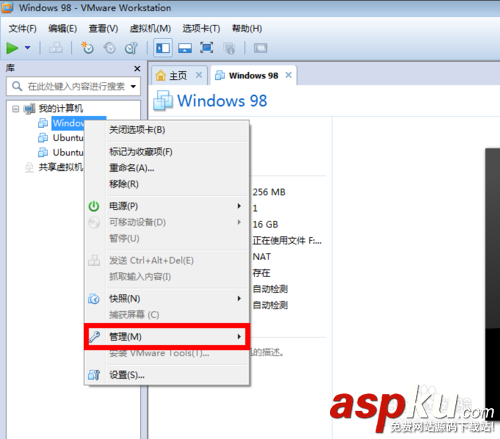Click the settings icon beside 设置(S)...
500x439 pixels.
tap(94, 375)
